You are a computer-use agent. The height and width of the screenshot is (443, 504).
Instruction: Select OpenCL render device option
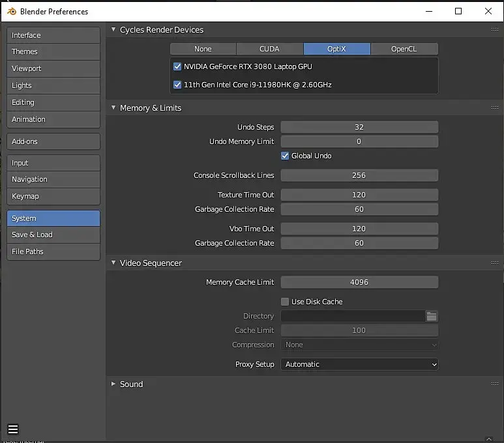[x=404, y=49]
